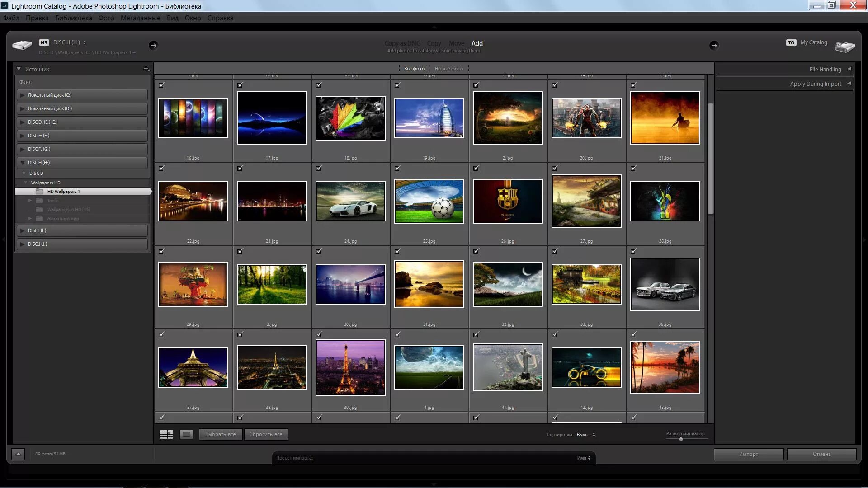868x488 pixels.
Task: Click the My Catalog destination drive icon
Action: pos(844,46)
